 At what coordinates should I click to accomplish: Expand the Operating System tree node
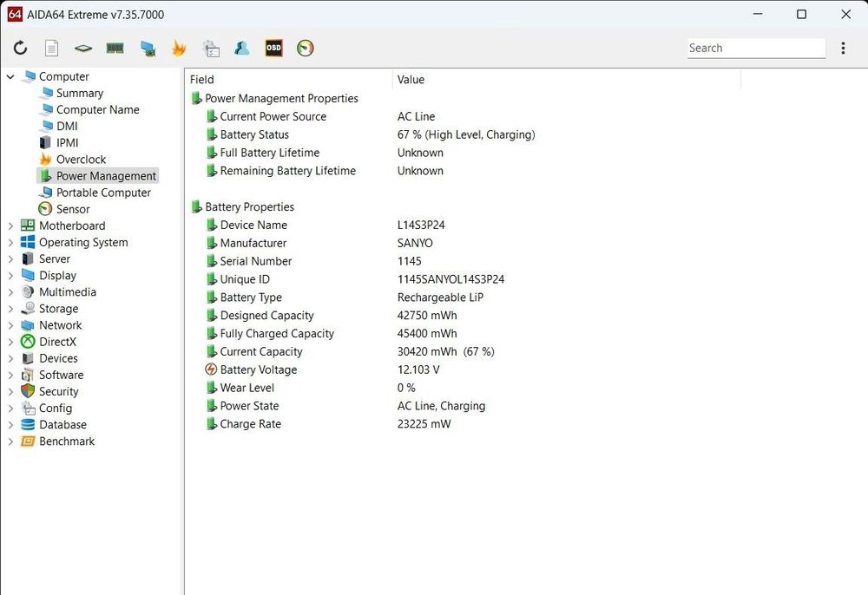click(10, 242)
